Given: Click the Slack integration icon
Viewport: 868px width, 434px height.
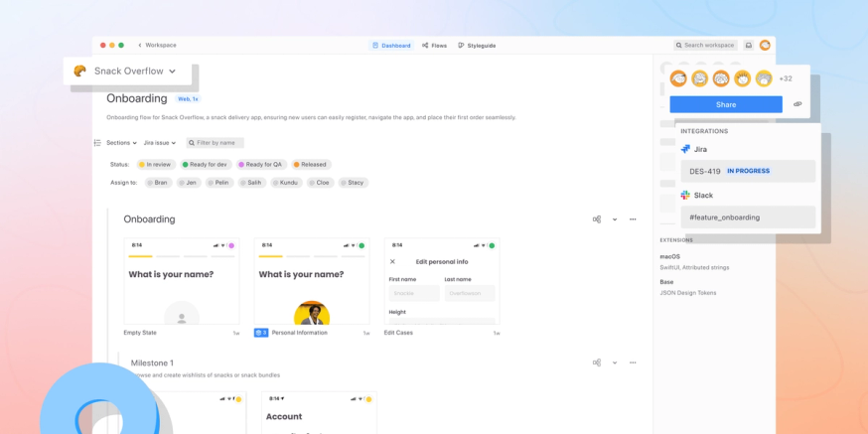Looking at the screenshot, I should click(685, 195).
